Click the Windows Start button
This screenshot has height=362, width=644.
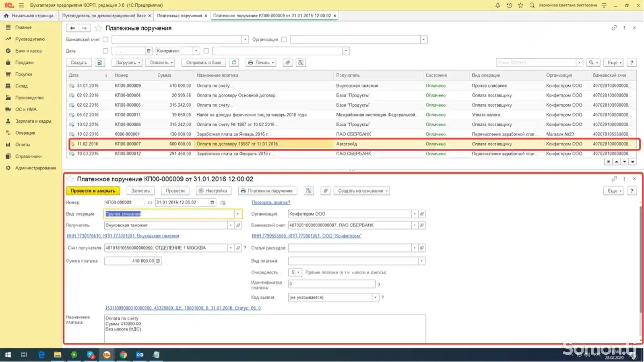click(x=8, y=355)
